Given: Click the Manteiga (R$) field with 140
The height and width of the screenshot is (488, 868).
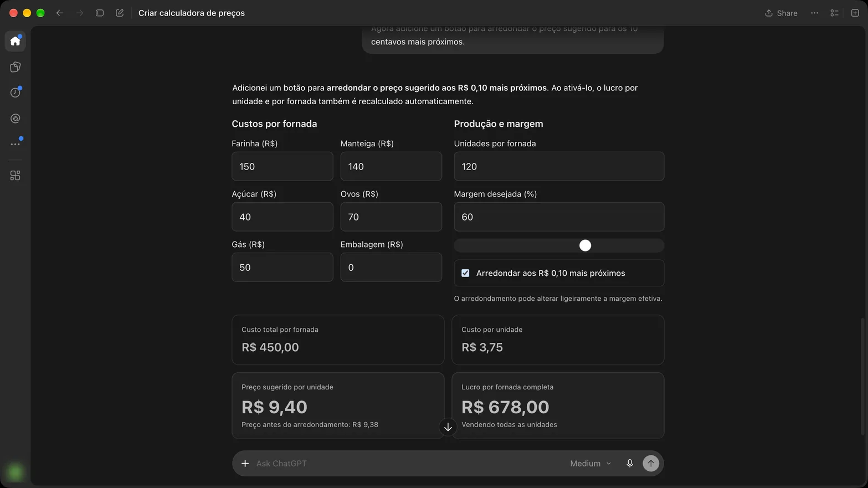Looking at the screenshot, I should (x=391, y=166).
